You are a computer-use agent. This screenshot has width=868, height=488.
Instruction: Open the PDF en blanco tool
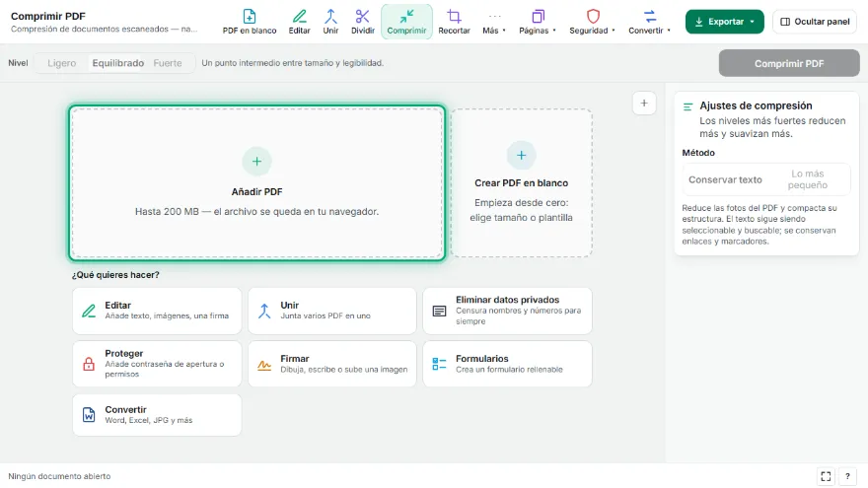[250, 22]
